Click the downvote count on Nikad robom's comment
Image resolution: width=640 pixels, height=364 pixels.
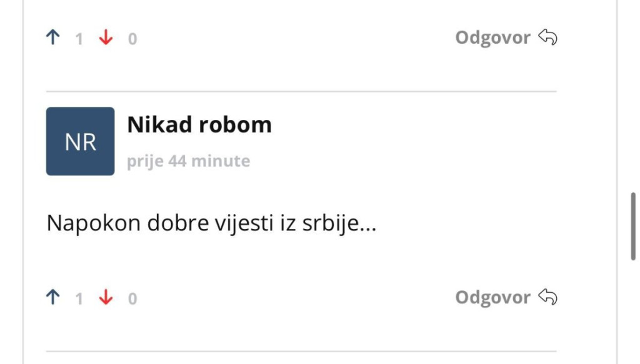coord(132,299)
